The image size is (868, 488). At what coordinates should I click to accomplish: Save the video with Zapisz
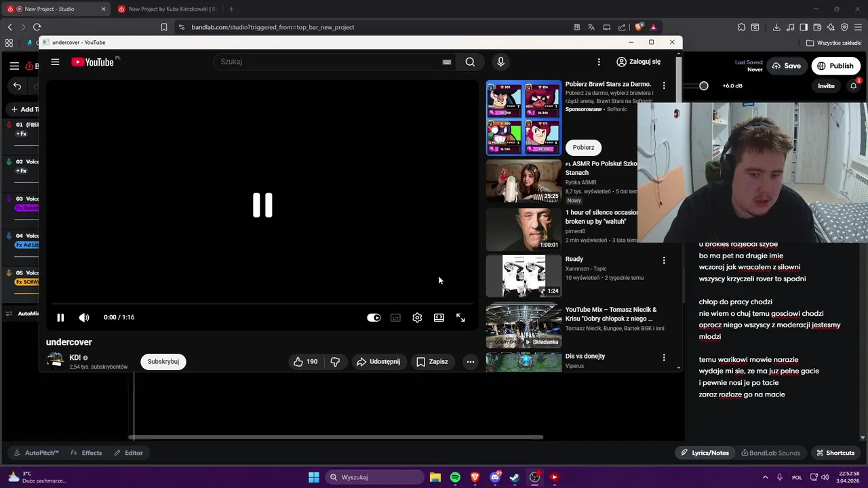pos(433,361)
